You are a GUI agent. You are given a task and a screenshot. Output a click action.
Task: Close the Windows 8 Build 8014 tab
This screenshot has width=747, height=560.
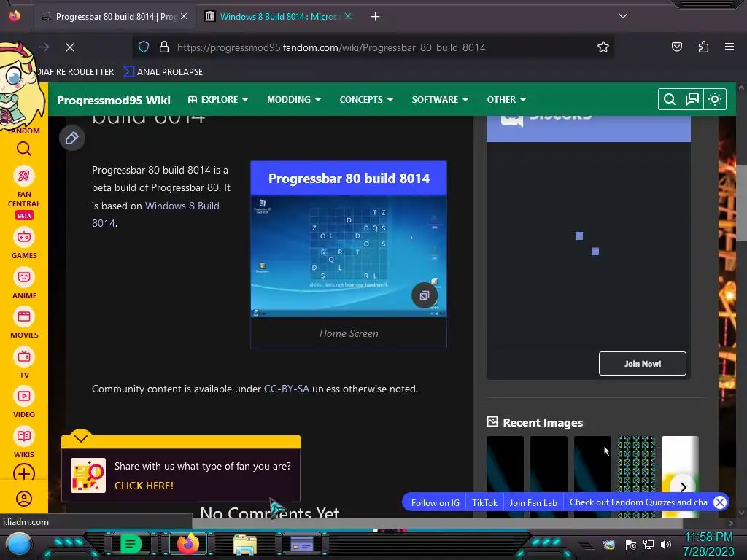(348, 16)
